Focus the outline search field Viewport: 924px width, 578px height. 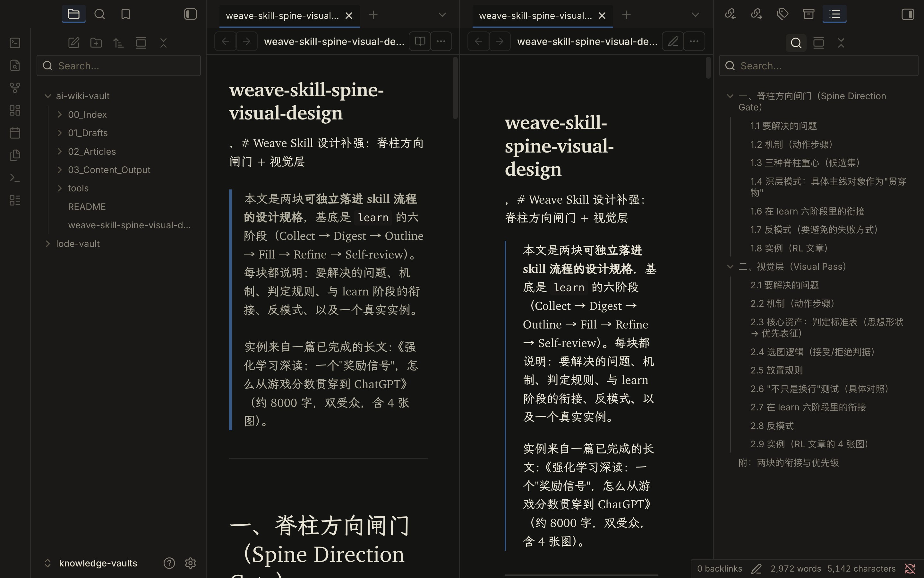click(x=818, y=66)
